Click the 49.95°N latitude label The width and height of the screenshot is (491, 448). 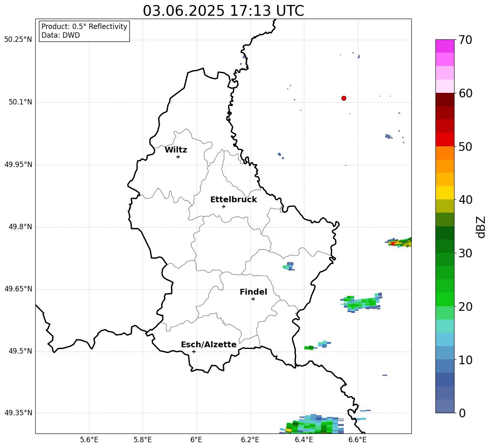point(18,165)
